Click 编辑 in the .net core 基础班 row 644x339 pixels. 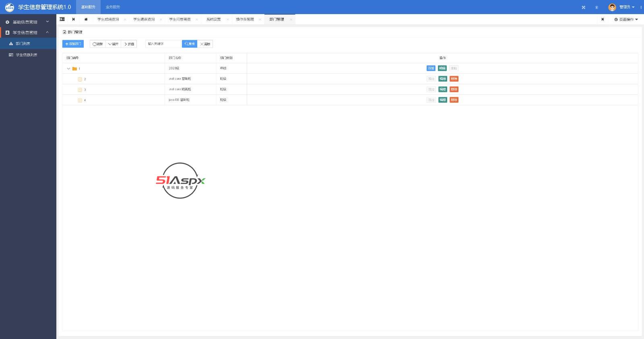point(443,79)
